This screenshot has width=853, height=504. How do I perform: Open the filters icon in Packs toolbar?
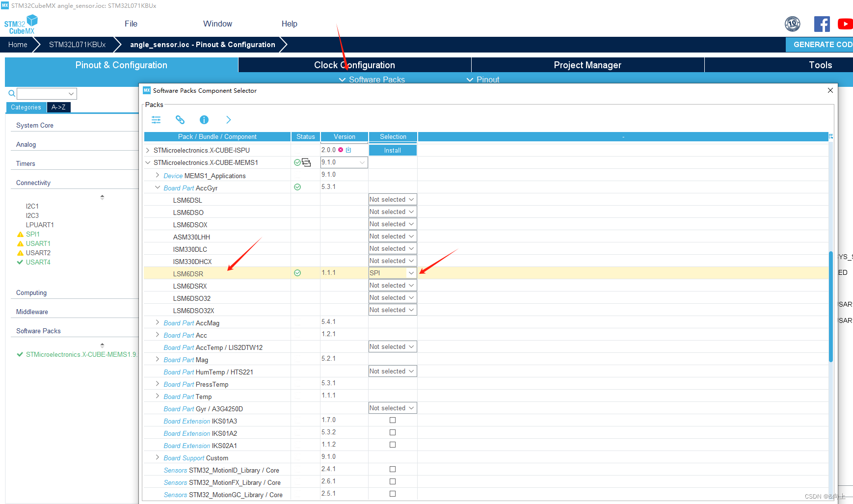tap(156, 120)
